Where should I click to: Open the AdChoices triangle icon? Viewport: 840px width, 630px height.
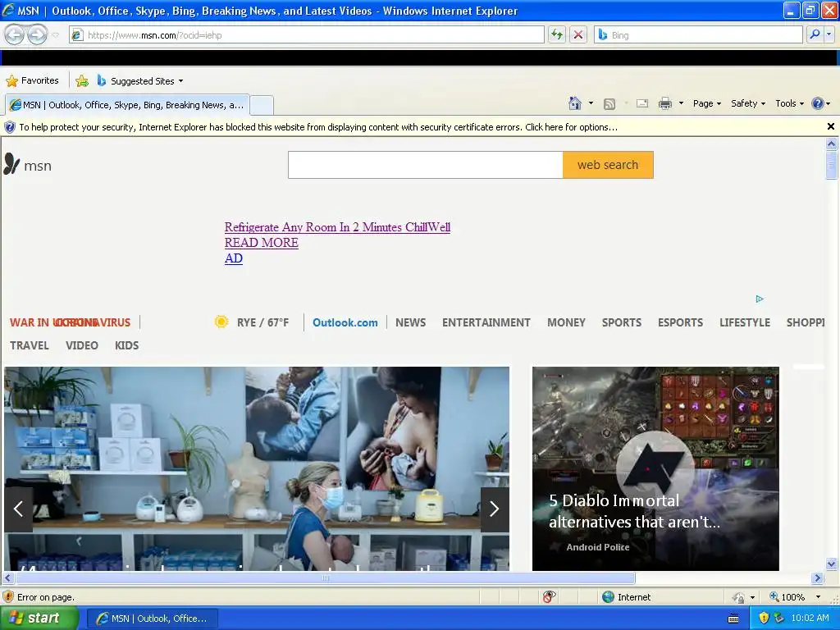[760, 299]
